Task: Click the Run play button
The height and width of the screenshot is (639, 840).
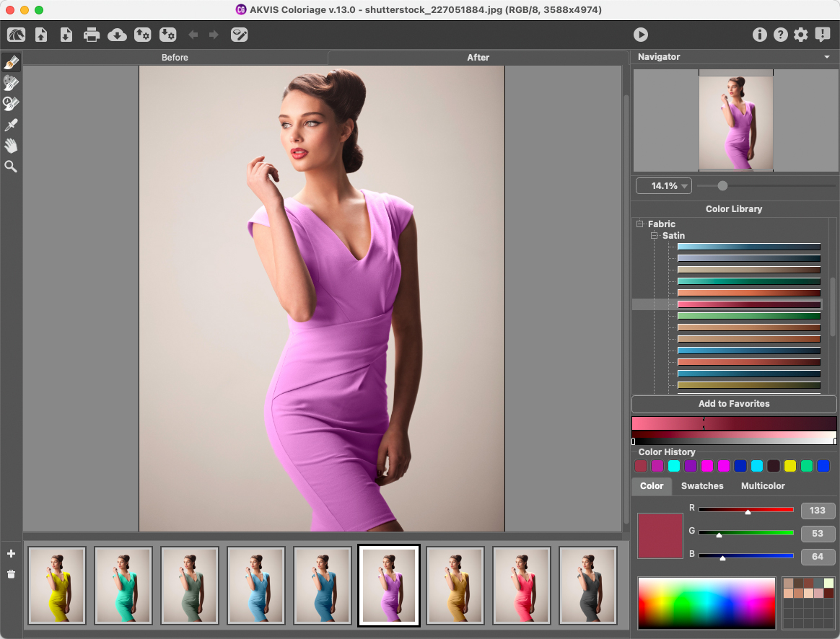Action: (x=641, y=35)
